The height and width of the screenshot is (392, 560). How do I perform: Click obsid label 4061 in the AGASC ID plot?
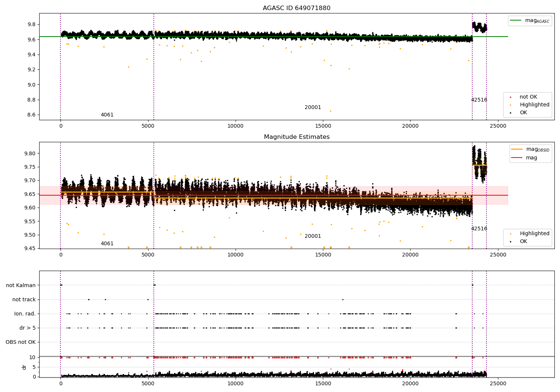[x=107, y=115]
